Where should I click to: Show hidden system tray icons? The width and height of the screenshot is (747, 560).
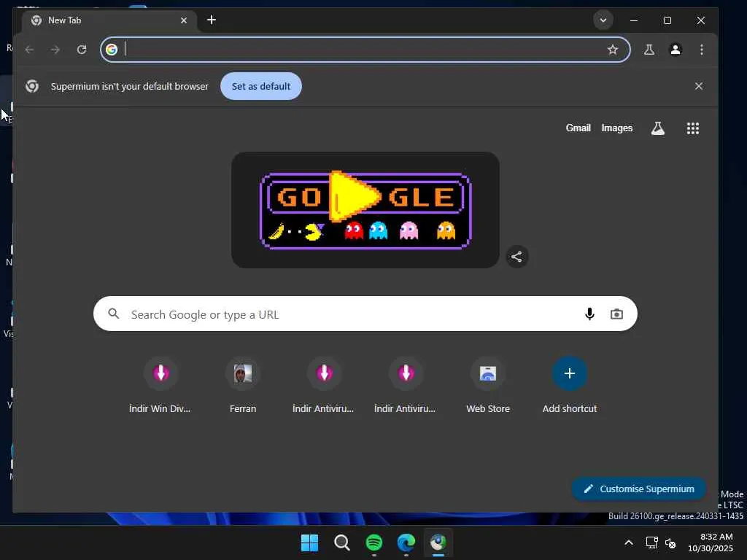click(629, 542)
